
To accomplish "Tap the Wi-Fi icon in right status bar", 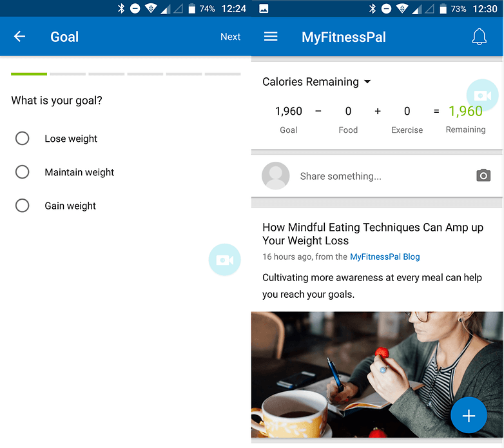I will (x=402, y=8).
